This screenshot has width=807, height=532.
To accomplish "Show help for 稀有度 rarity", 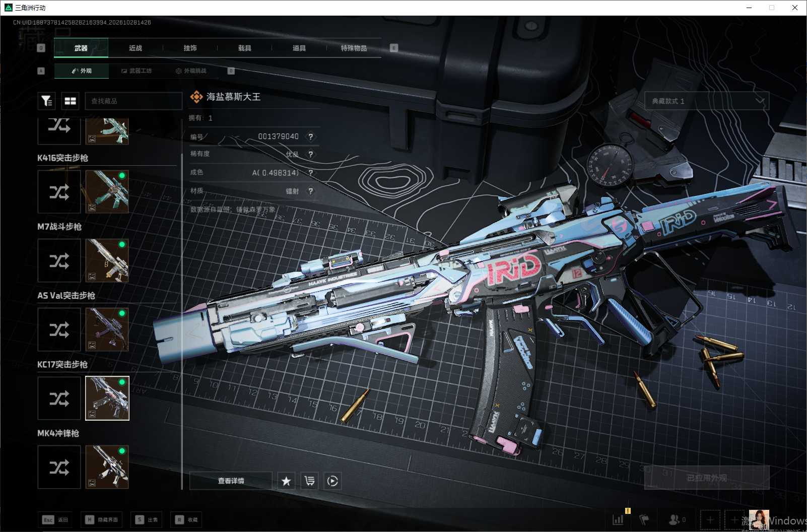I will coord(311,154).
